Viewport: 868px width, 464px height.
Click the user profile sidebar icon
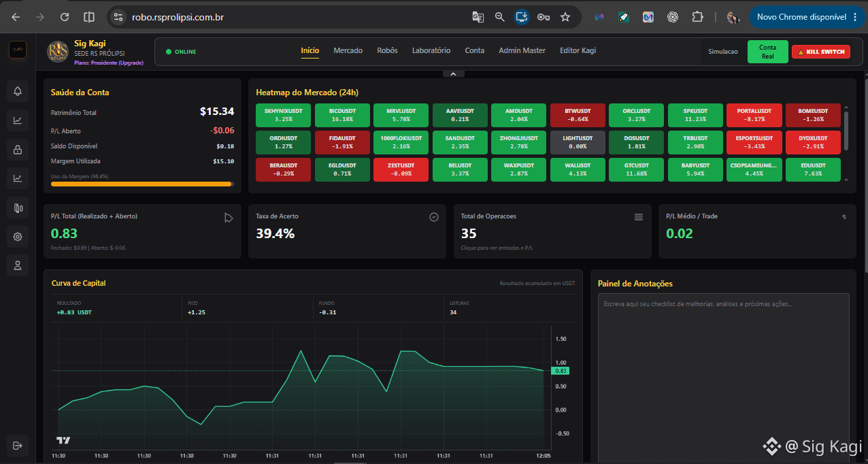pos(18,265)
